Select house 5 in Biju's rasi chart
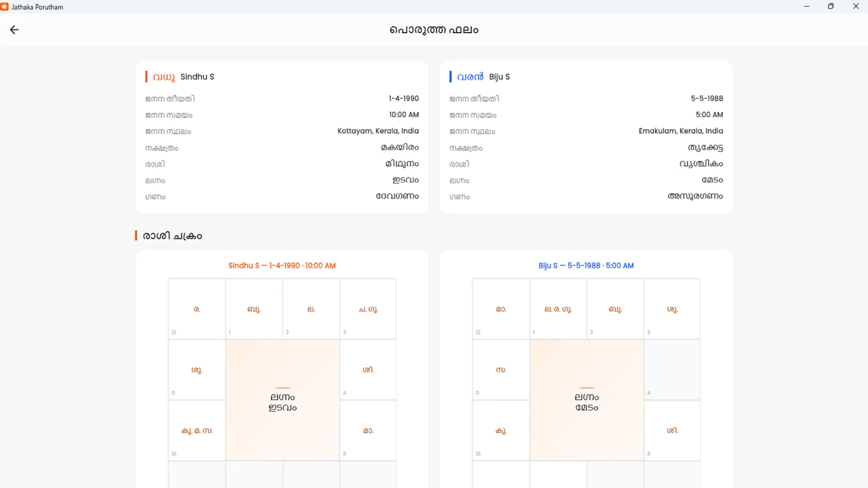The width and height of the screenshot is (868, 488). point(673,431)
